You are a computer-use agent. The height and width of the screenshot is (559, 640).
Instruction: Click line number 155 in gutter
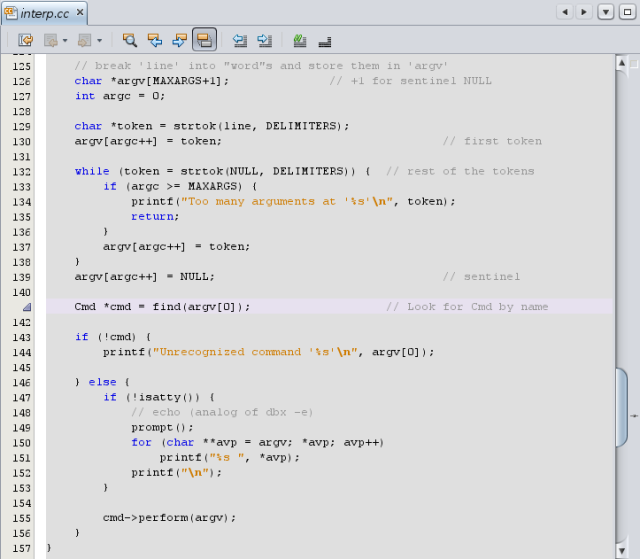[21, 519]
